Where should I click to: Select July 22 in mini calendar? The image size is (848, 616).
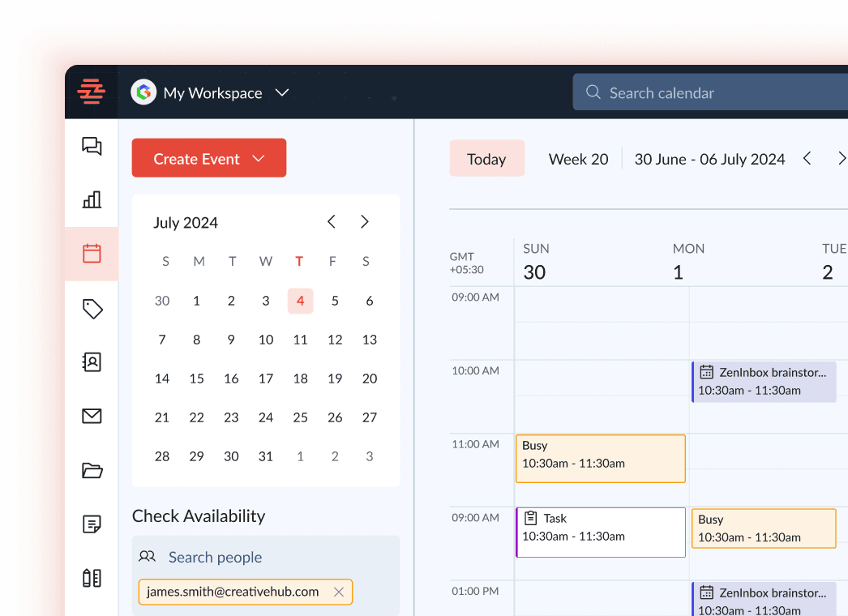click(196, 417)
